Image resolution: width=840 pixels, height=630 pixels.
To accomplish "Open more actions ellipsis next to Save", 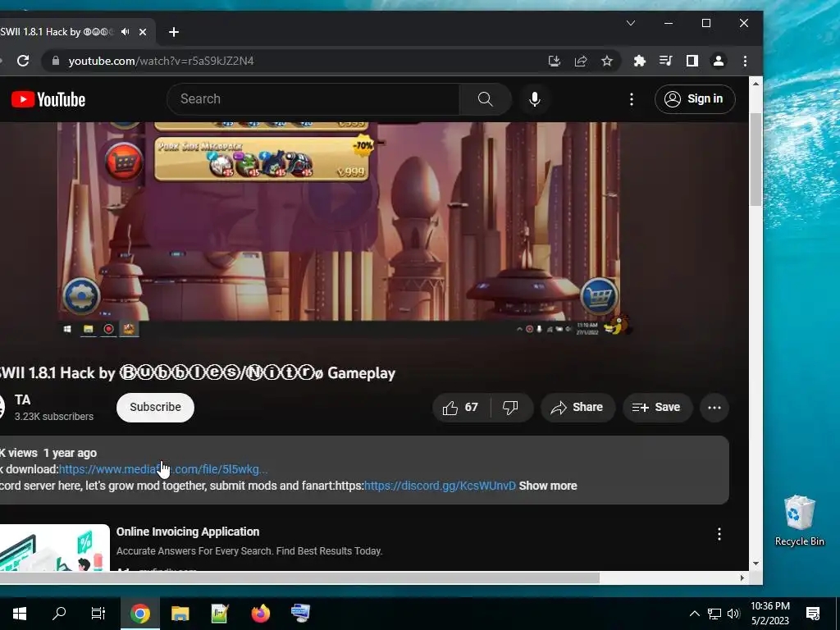I will pos(714,408).
